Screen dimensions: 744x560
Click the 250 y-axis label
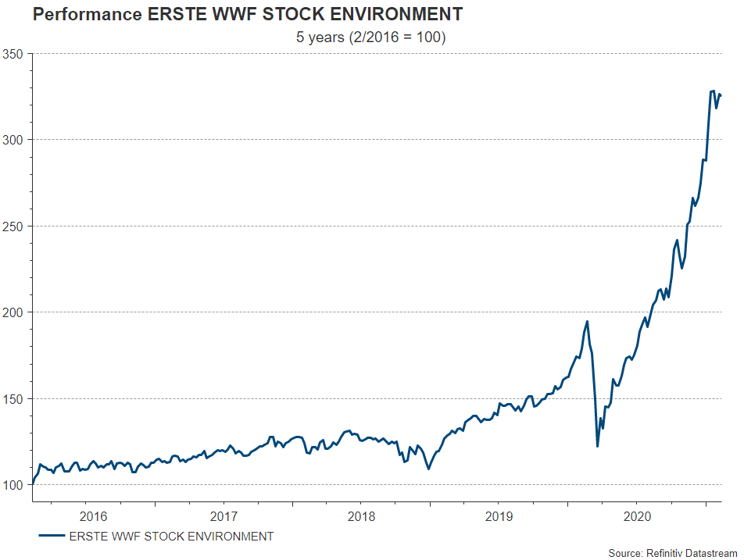(x=15, y=226)
